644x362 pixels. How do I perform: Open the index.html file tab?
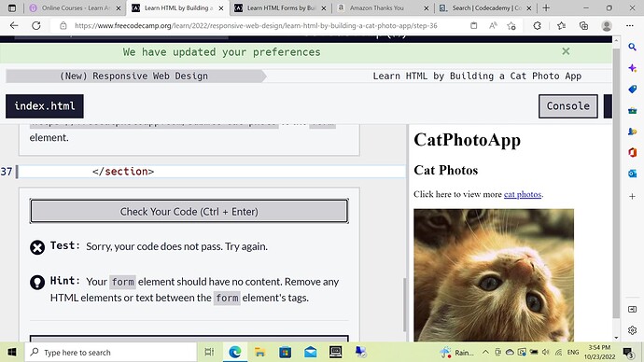click(x=45, y=105)
